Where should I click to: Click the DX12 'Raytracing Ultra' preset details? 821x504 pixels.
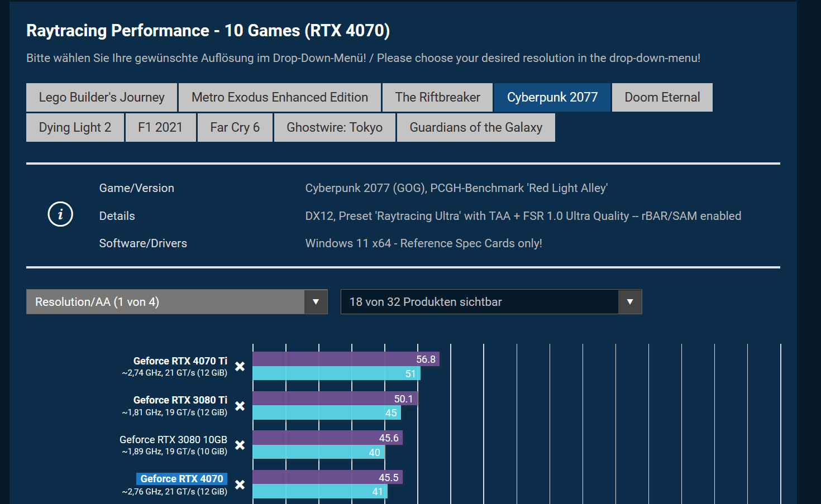click(x=523, y=216)
